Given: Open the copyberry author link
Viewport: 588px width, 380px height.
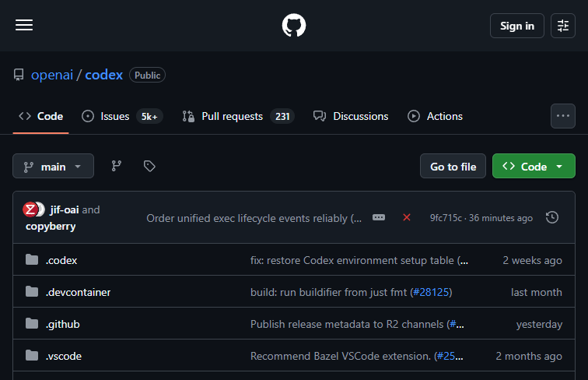Looking at the screenshot, I should 51,227.
